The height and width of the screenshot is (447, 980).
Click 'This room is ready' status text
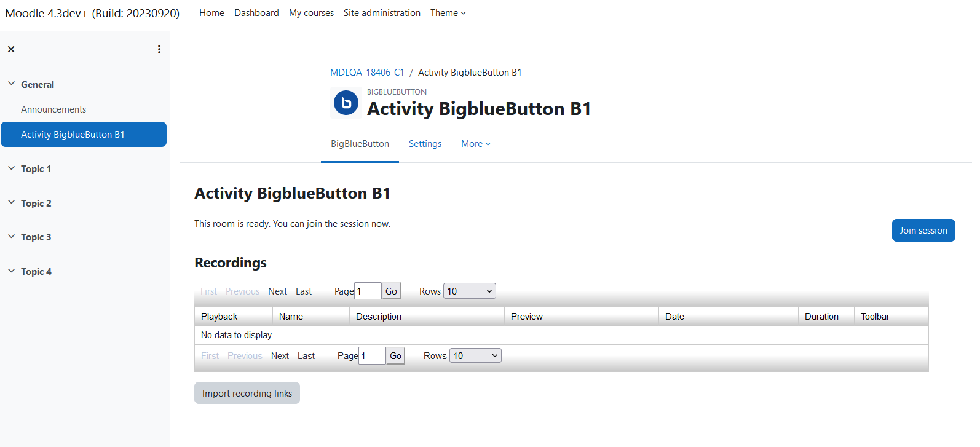tap(292, 224)
